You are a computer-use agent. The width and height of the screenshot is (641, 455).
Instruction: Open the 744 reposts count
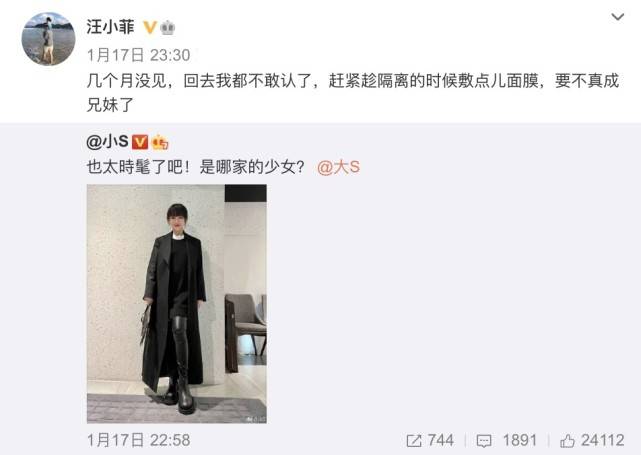440,440
